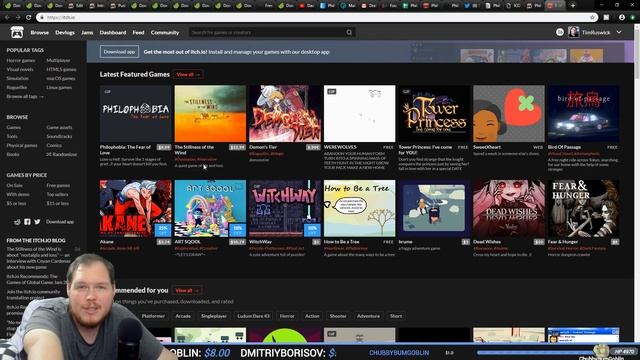Click the Download app button in the banner
The height and width of the screenshot is (360, 640).
119,52
